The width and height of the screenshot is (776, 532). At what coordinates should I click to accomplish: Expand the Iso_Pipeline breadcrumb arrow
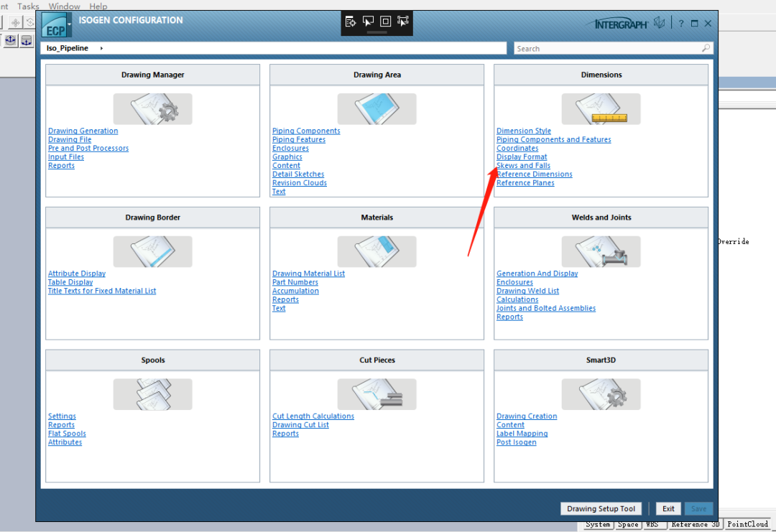click(101, 48)
